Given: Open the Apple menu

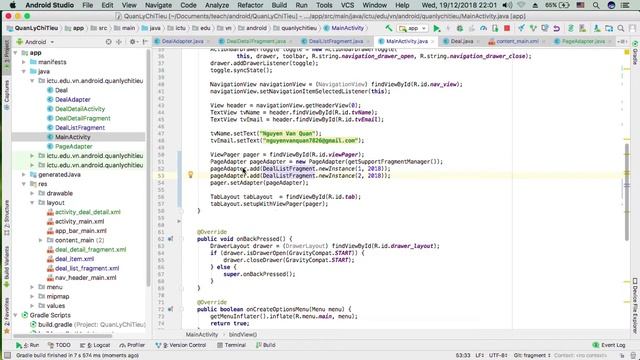Looking at the screenshot, I should tap(13, 5).
